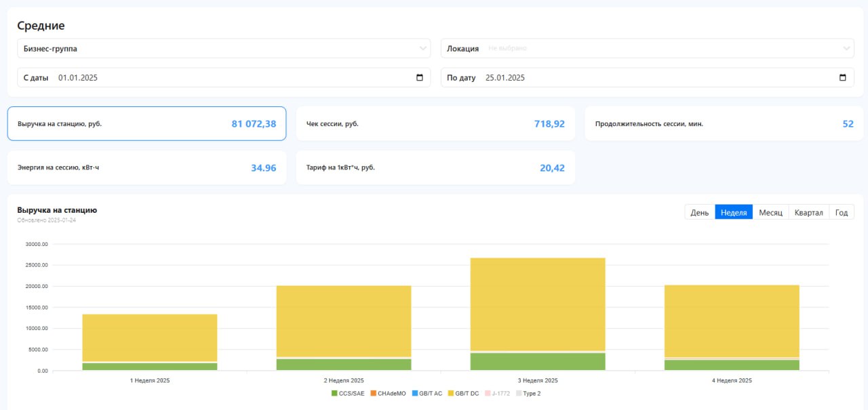Select 'Энергия на сессию, кВт·ч' card

[x=146, y=167]
